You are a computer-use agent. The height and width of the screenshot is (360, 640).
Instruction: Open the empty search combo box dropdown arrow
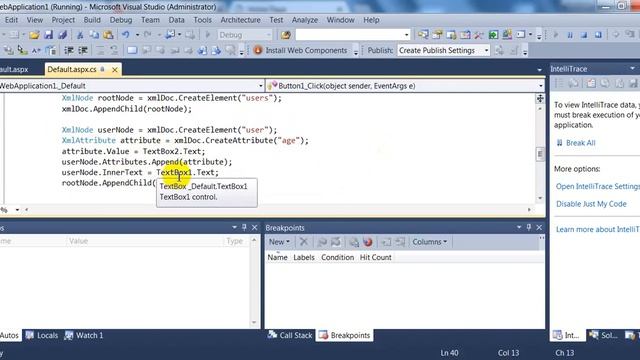406,35
